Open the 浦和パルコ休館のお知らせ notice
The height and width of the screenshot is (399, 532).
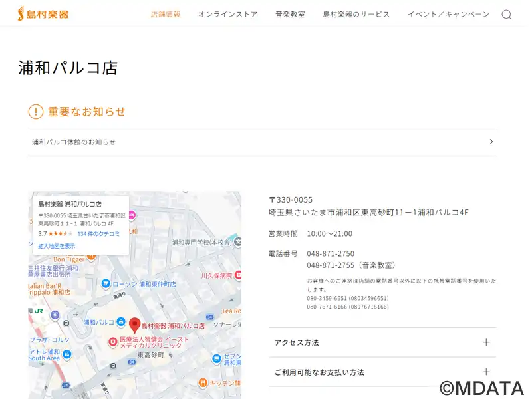tap(262, 142)
